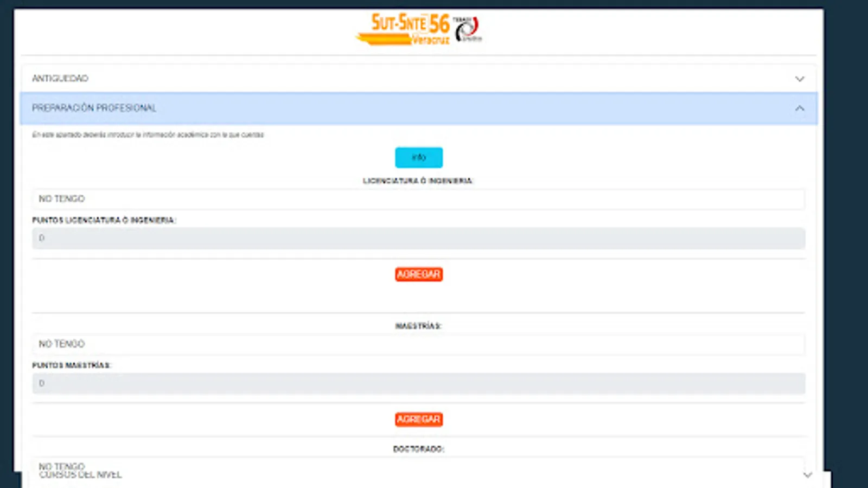Click the PUNTOS MAESTRÍAS field showing 0

click(x=418, y=383)
